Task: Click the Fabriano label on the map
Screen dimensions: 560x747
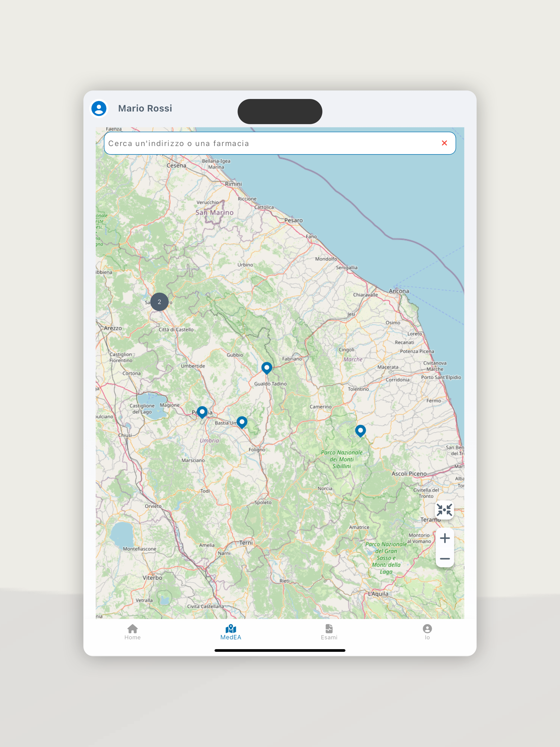Action: coord(292,359)
